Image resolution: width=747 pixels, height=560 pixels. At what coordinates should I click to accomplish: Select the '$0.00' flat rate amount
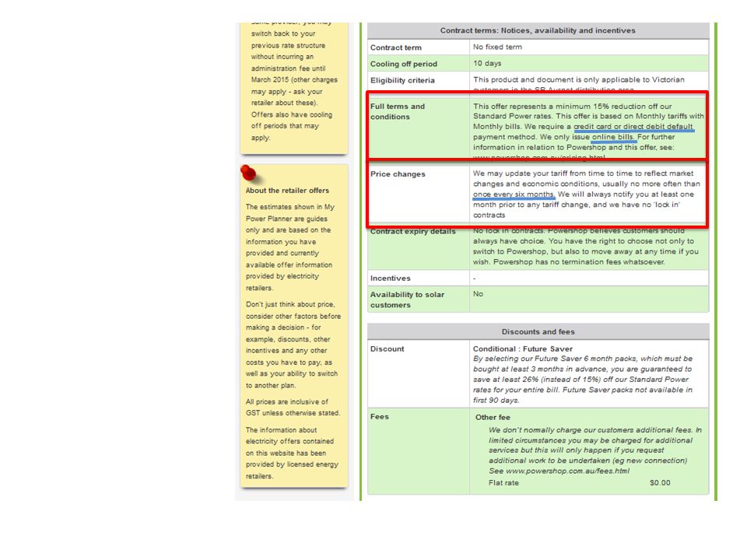point(660,483)
